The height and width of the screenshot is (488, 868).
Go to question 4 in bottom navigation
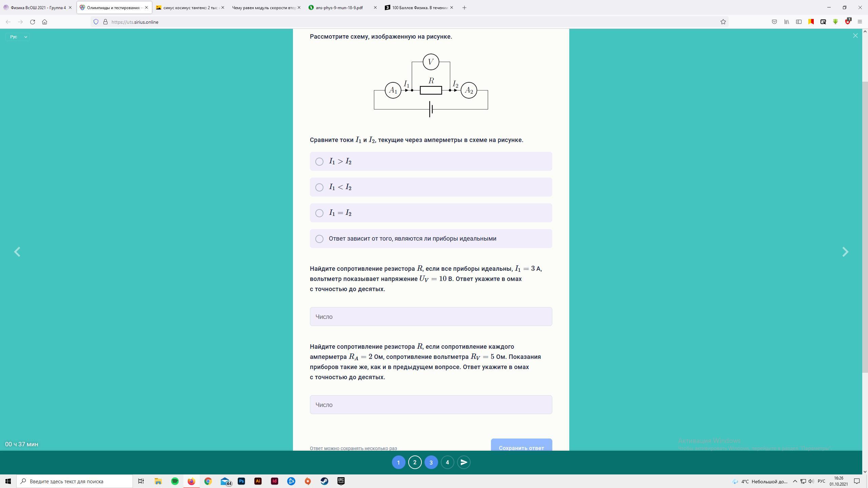447,462
